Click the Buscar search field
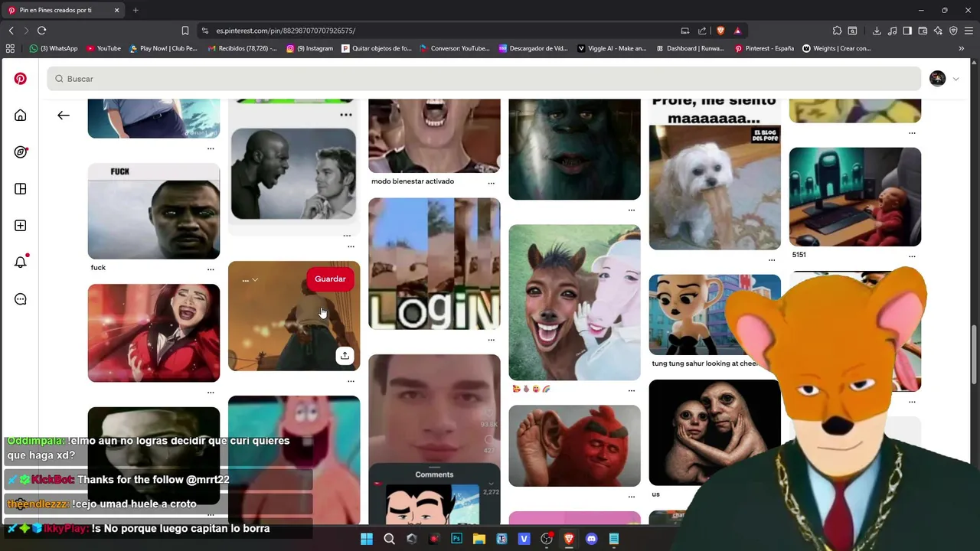The width and height of the screenshot is (980, 551). pos(484,79)
